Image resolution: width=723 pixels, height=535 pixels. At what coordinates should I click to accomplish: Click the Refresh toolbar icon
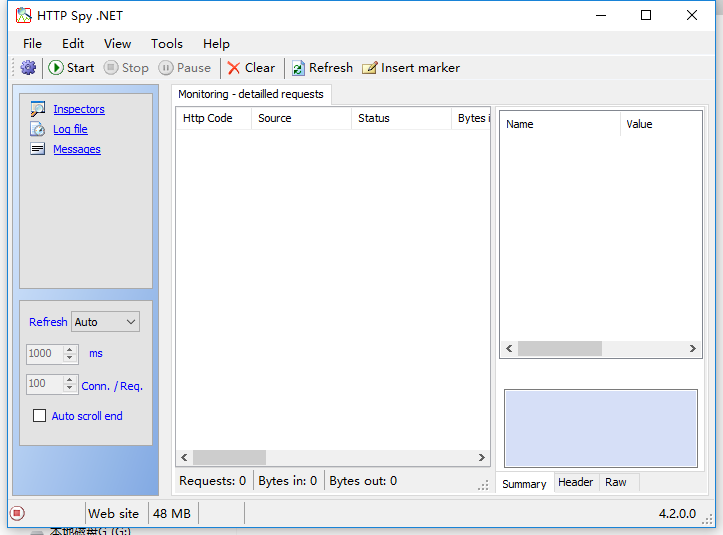tap(298, 68)
